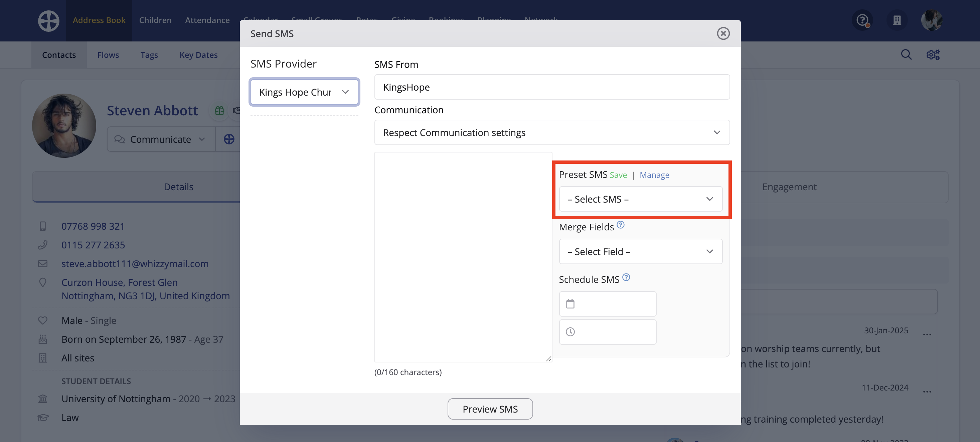
Task: Click landline number 0115 277 2635
Action: coord(93,245)
